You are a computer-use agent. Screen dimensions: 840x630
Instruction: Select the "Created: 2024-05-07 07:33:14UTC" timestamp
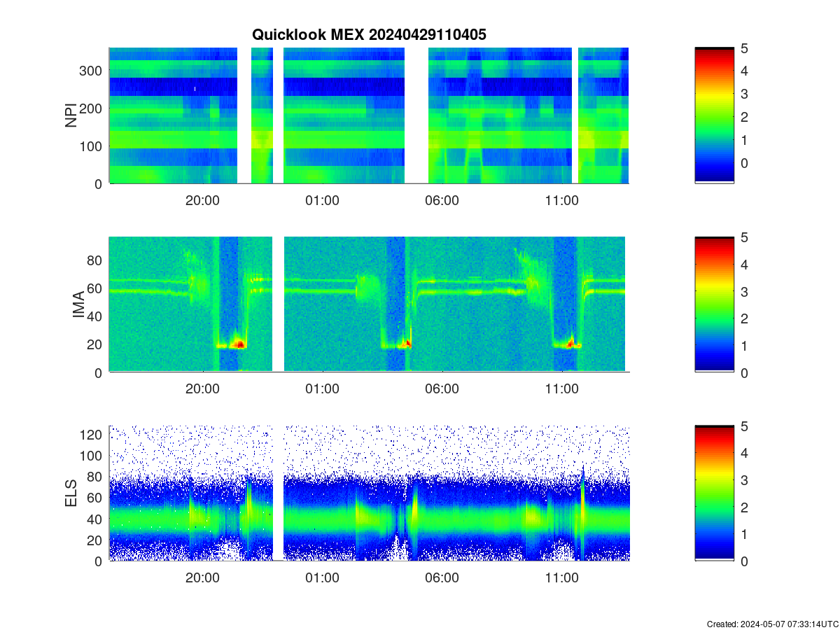coord(772,624)
